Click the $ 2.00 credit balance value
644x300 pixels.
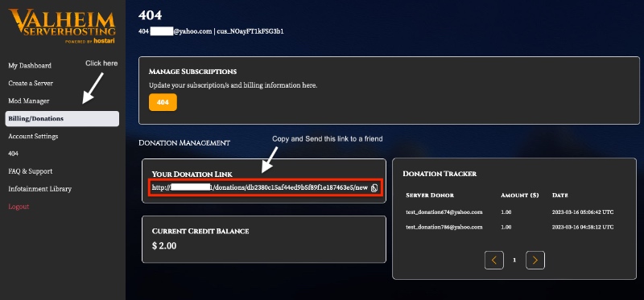[164, 246]
